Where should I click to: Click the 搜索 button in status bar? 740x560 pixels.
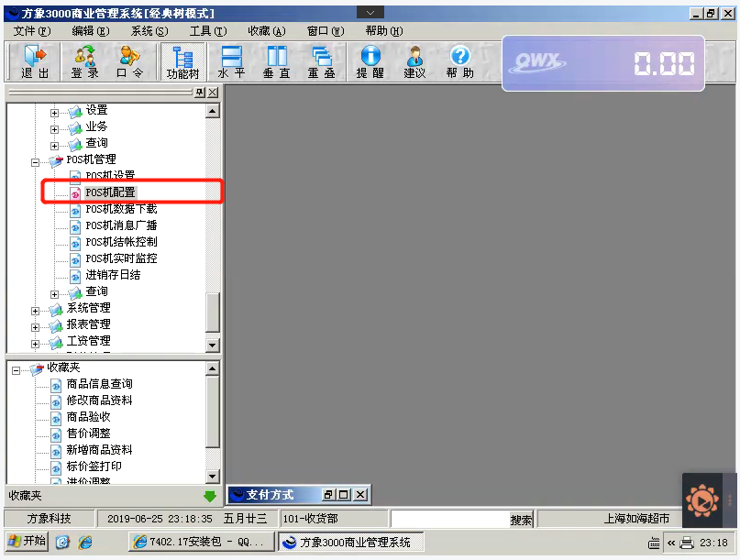tap(521, 520)
